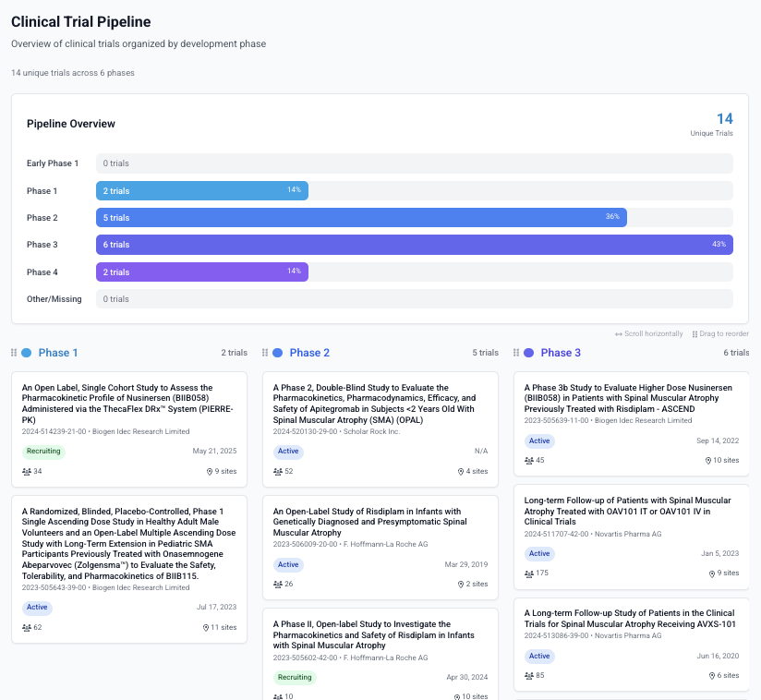Image resolution: width=761 pixels, height=700 pixels.
Task: Toggle the Active badge on the ASCEND trial card
Action: [x=538, y=441]
